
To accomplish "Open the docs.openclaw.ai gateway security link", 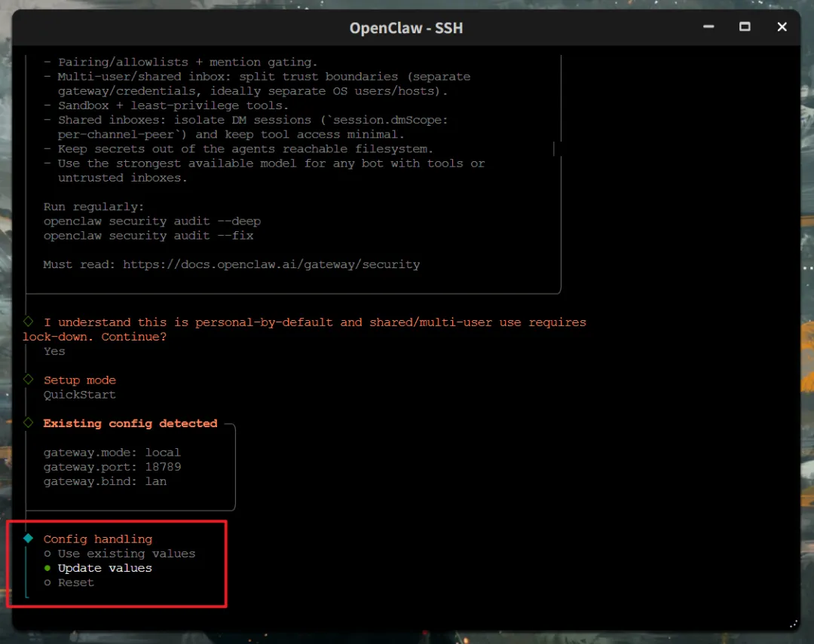I will [271, 264].
